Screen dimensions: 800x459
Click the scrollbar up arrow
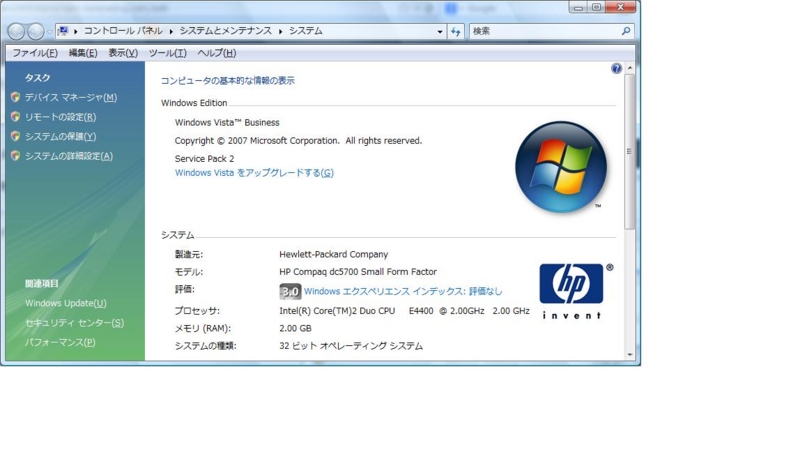pos(629,68)
